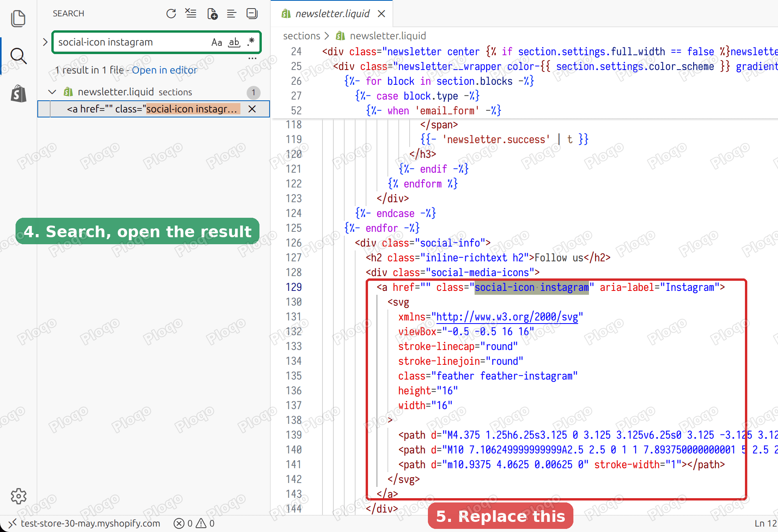Click the 'sections' breadcrumb
Viewport: 778px width, 532px height.
tap(301, 36)
